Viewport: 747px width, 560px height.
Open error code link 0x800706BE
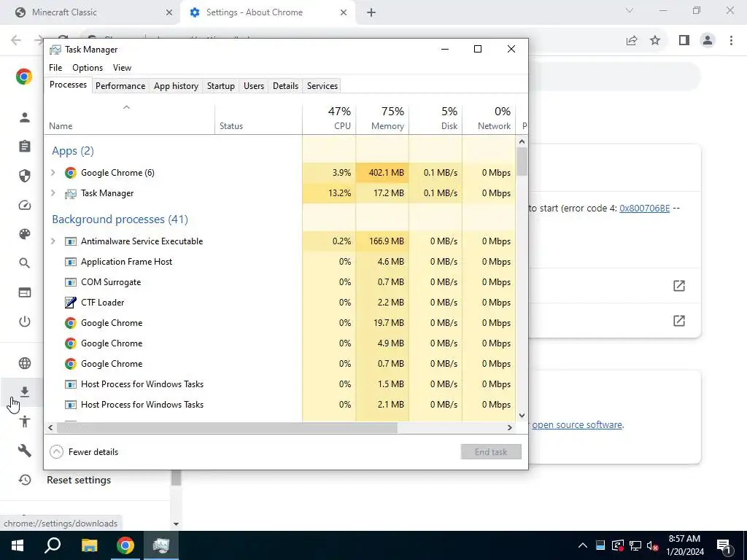[644, 208]
